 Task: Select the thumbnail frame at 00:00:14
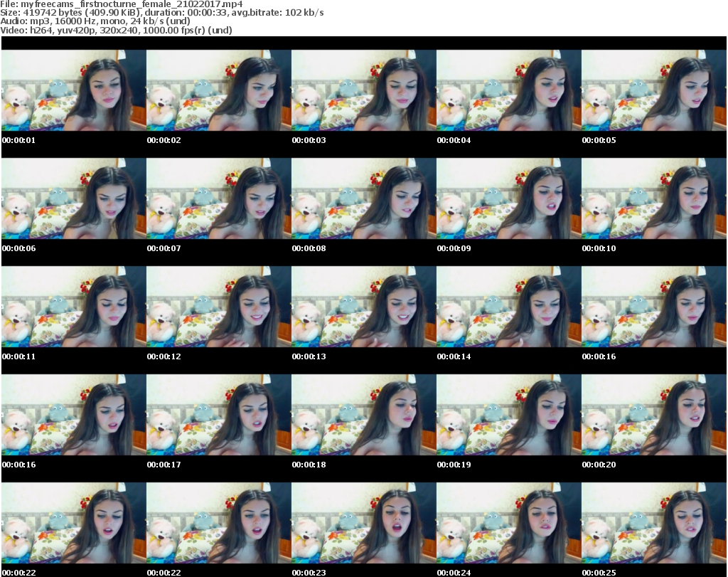(509, 307)
